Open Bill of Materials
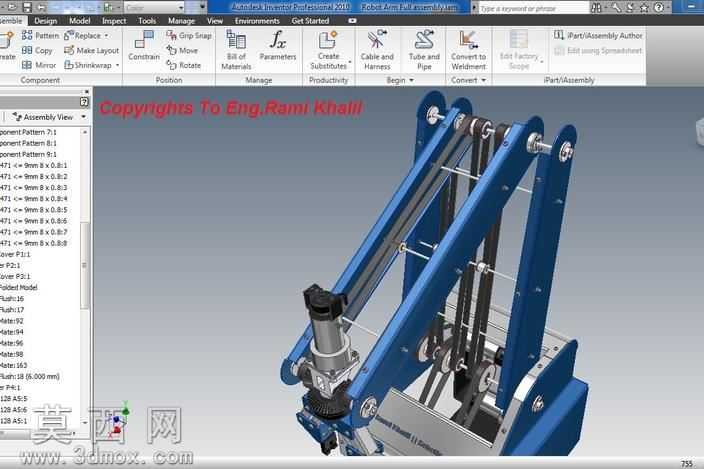This screenshot has height=469, width=704. pyautogui.click(x=236, y=50)
